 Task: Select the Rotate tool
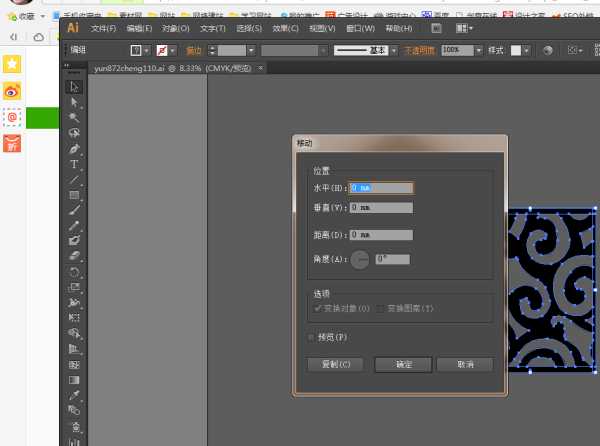pos(74,272)
